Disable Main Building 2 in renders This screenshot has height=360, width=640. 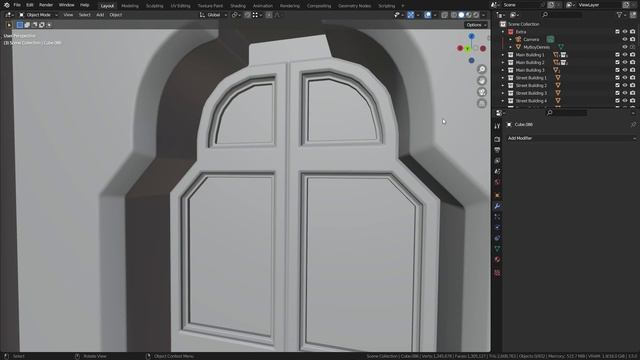[x=633, y=62]
